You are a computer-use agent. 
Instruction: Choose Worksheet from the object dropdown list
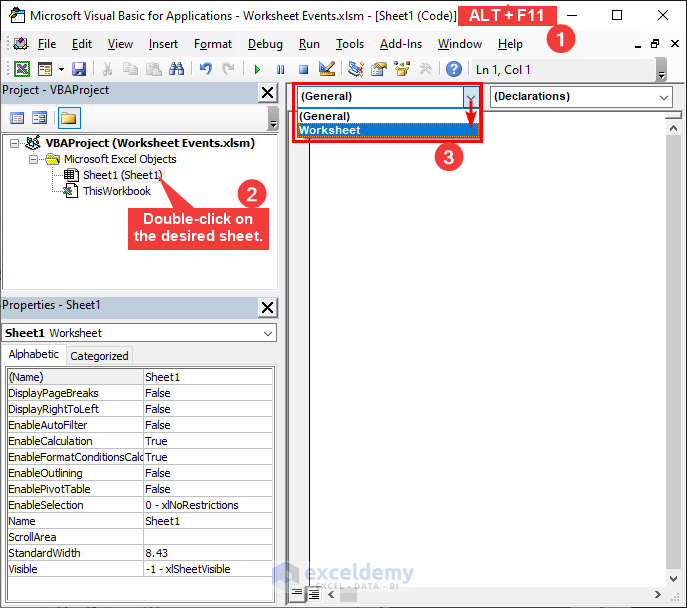(x=388, y=130)
